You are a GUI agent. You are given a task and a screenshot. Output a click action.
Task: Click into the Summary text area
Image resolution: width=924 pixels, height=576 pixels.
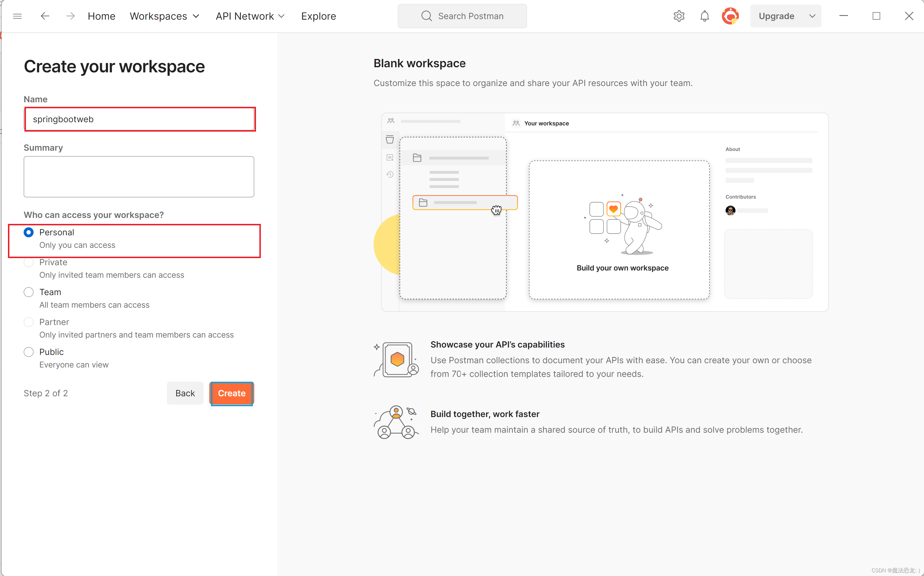click(x=139, y=177)
